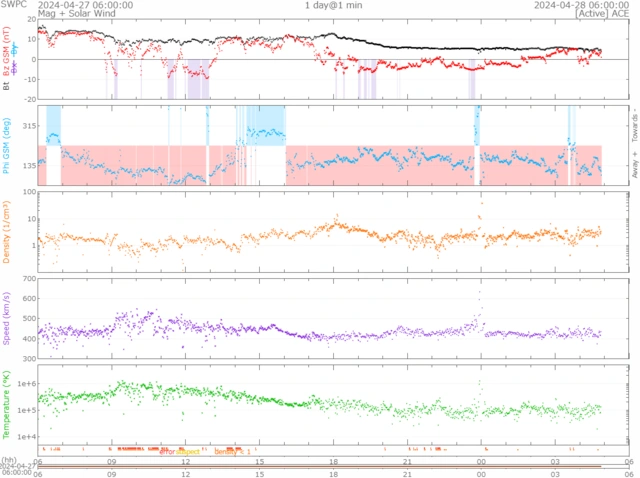Click the 700 tick on Speed axis

30,279
